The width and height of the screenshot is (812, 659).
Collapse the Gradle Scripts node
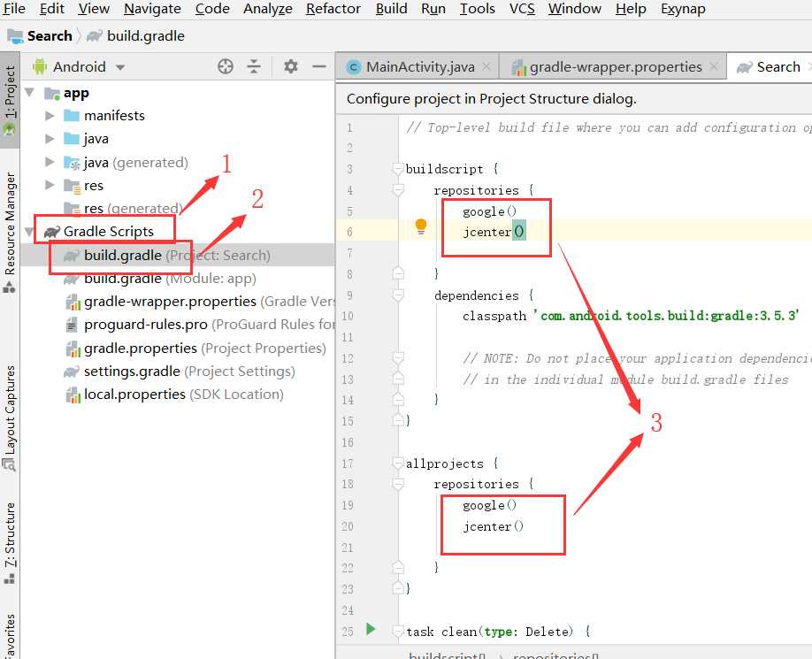[29, 232]
